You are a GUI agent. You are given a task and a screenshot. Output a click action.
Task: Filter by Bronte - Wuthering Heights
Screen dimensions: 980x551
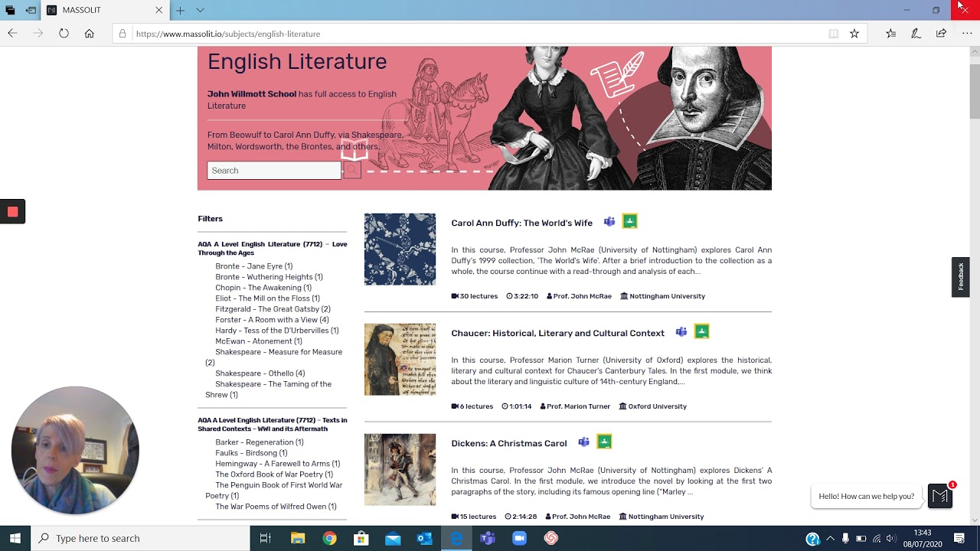click(269, 277)
